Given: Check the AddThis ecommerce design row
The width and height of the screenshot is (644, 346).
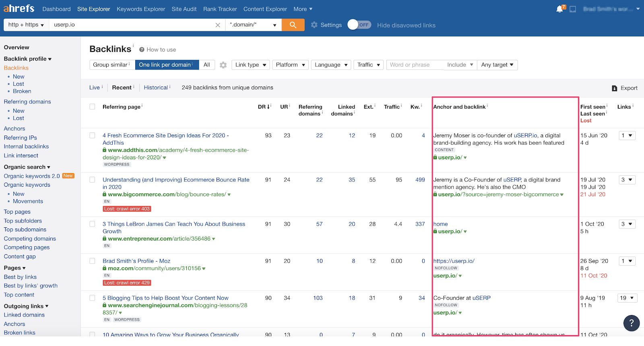Looking at the screenshot, I should click(x=92, y=136).
